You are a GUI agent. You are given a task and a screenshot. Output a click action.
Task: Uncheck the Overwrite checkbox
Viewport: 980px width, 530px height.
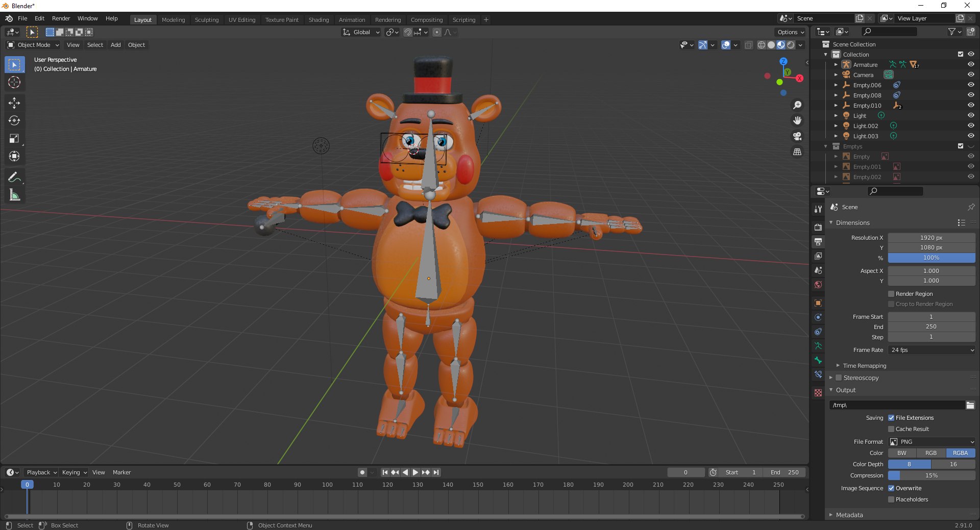click(x=891, y=488)
